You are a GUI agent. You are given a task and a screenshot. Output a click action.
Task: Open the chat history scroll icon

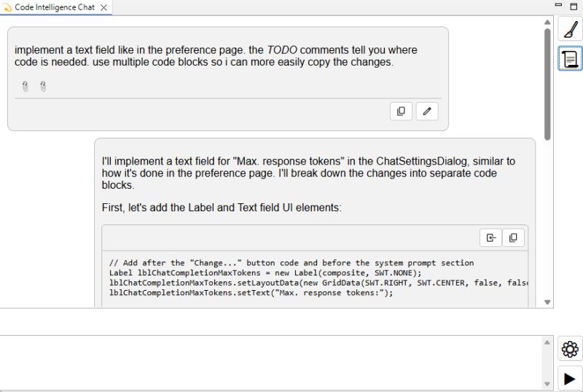(571, 58)
